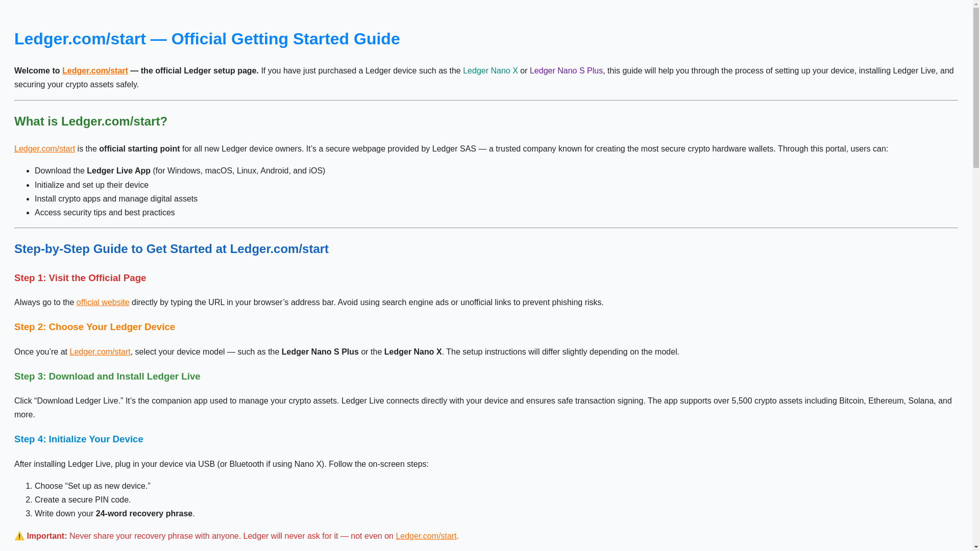Open Ledger.com/start link in the Important warning
980x551 pixels.
pyautogui.click(x=426, y=536)
